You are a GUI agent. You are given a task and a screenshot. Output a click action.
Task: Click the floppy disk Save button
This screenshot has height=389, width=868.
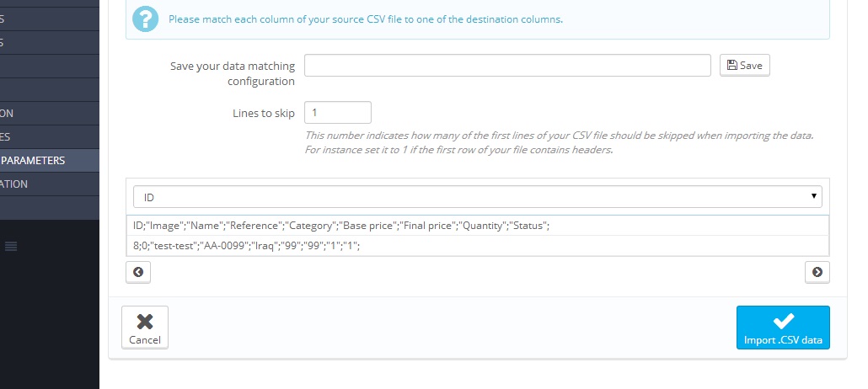coord(744,65)
